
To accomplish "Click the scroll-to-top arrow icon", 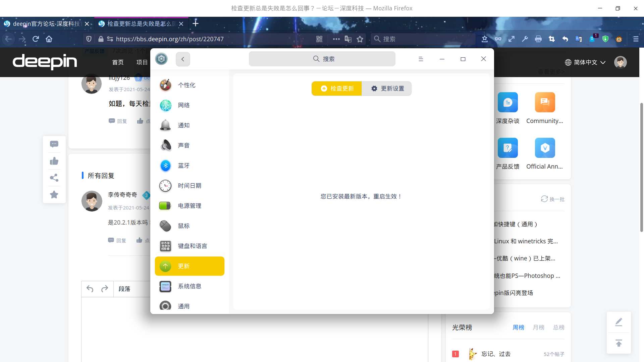I will (x=619, y=343).
